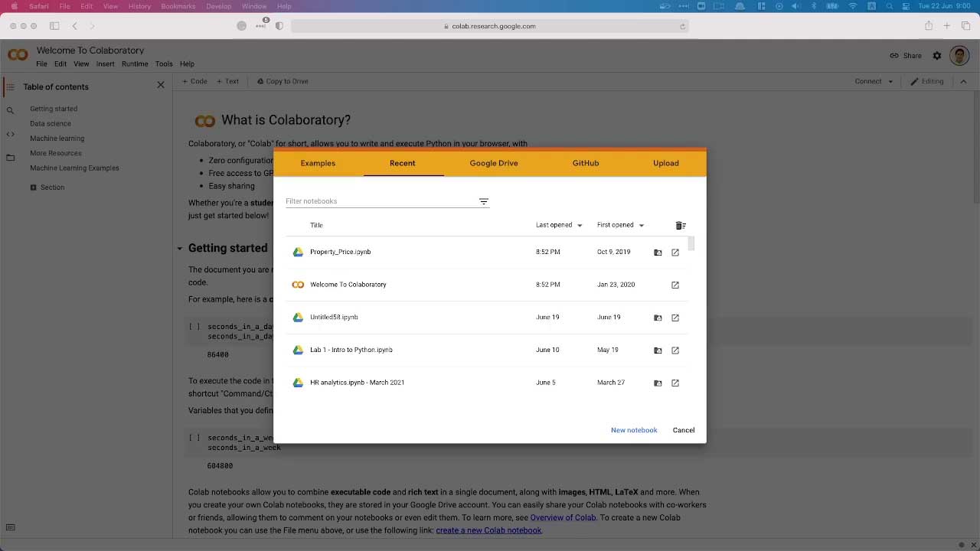
Task: Open the Colab Tools menu
Action: click(164, 64)
